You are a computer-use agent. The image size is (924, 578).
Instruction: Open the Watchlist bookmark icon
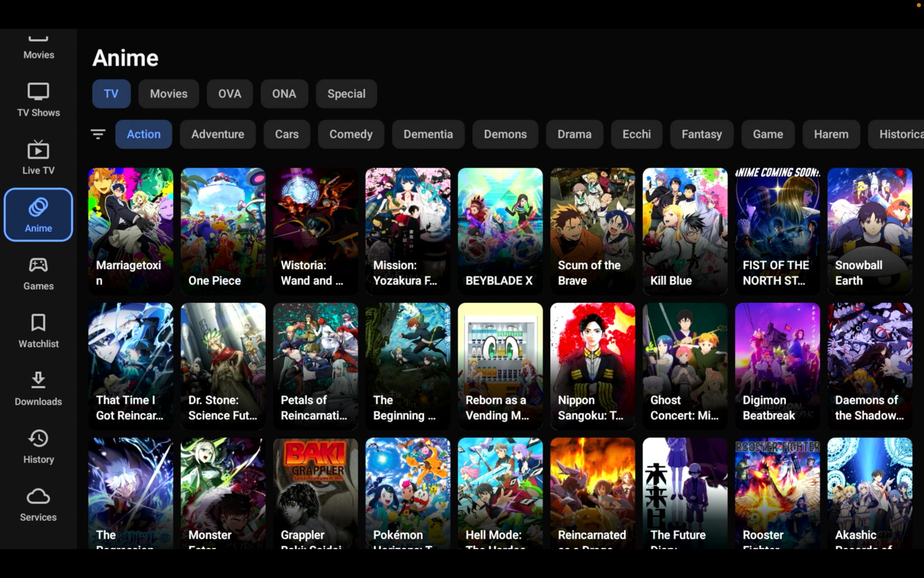coord(38,323)
